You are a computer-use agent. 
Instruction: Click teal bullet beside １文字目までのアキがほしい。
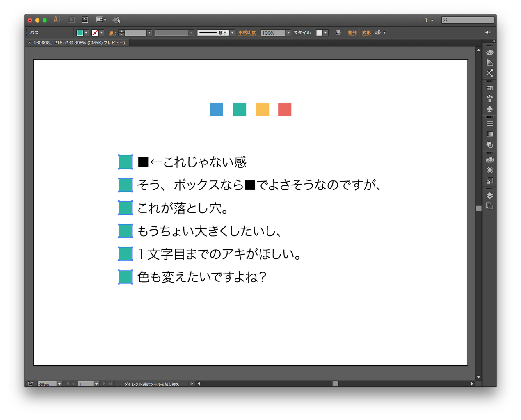(126, 254)
